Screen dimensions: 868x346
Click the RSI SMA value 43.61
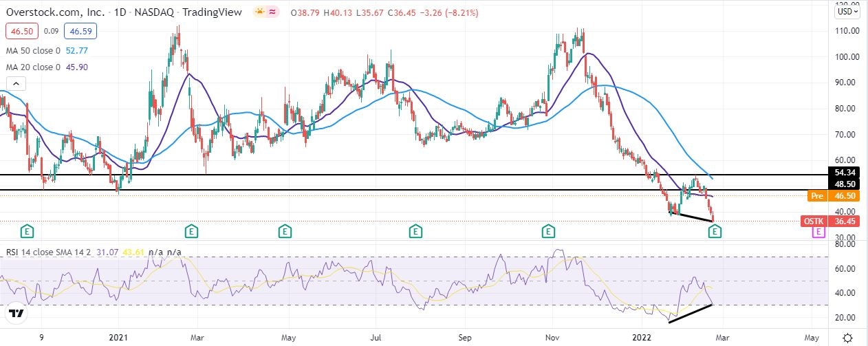click(x=133, y=254)
